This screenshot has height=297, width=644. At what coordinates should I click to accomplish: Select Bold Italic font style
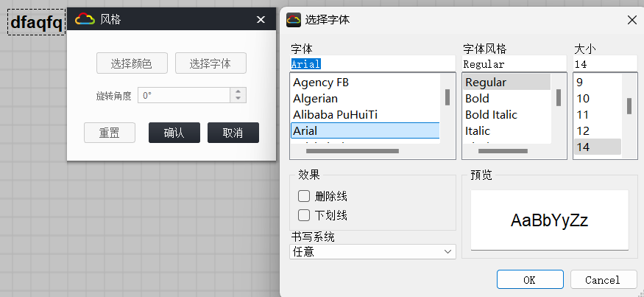click(491, 115)
